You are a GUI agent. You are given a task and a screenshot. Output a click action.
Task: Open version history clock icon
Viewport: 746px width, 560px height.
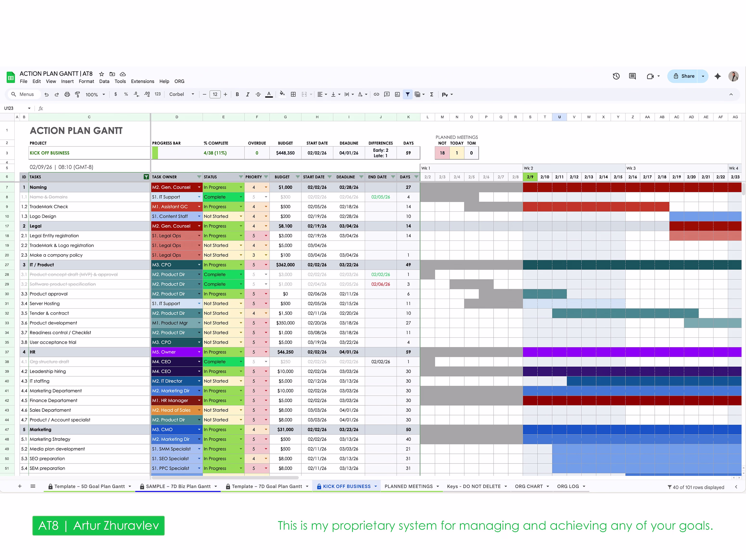pos(616,76)
